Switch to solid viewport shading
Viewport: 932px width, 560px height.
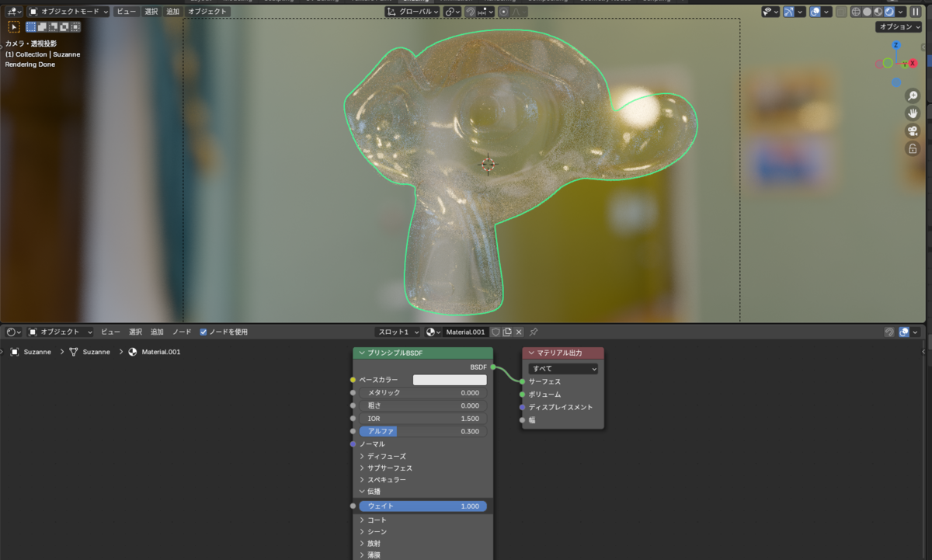pyautogui.click(x=867, y=12)
